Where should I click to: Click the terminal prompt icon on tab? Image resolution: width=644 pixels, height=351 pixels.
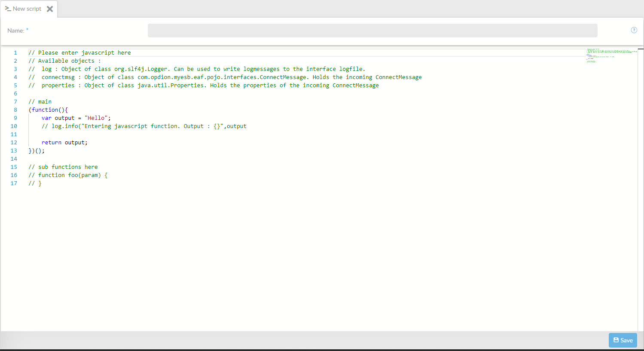[x=8, y=9]
